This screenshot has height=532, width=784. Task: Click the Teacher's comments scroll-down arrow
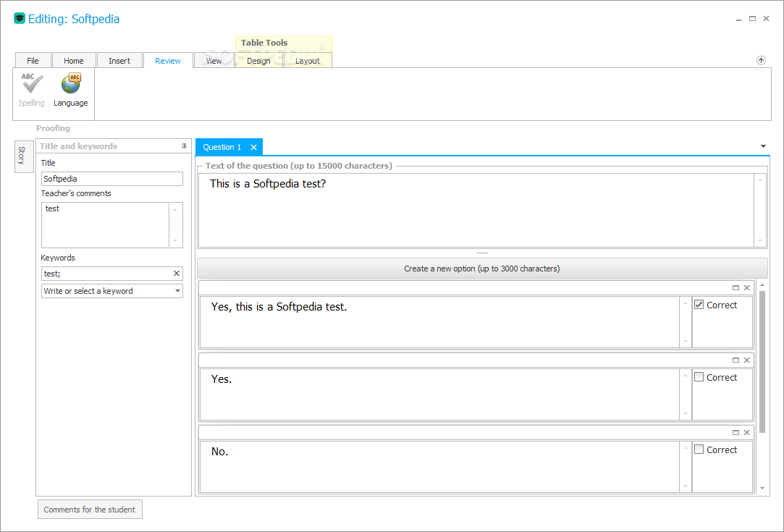tap(175, 241)
